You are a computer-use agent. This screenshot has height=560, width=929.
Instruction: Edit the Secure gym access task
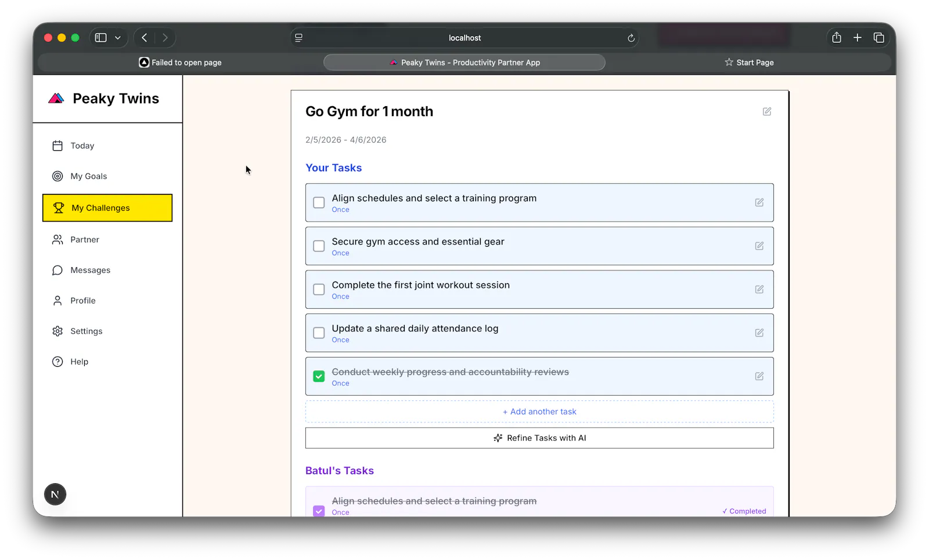(759, 246)
